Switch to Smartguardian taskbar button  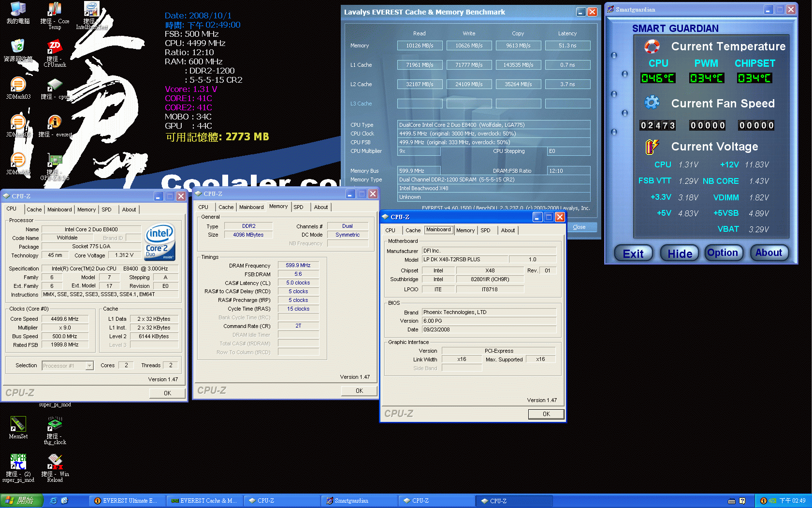pos(360,501)
